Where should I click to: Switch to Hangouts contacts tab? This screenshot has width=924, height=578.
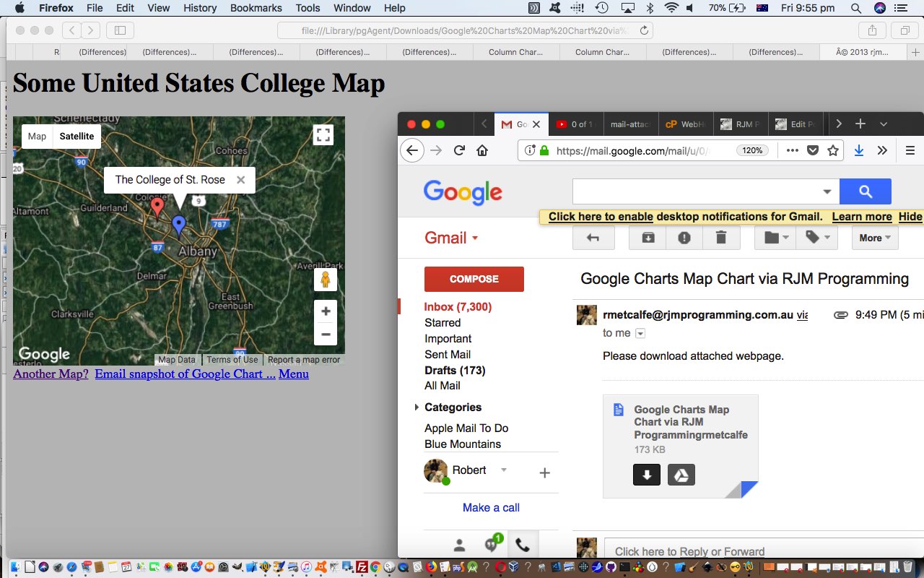[459, 545]
